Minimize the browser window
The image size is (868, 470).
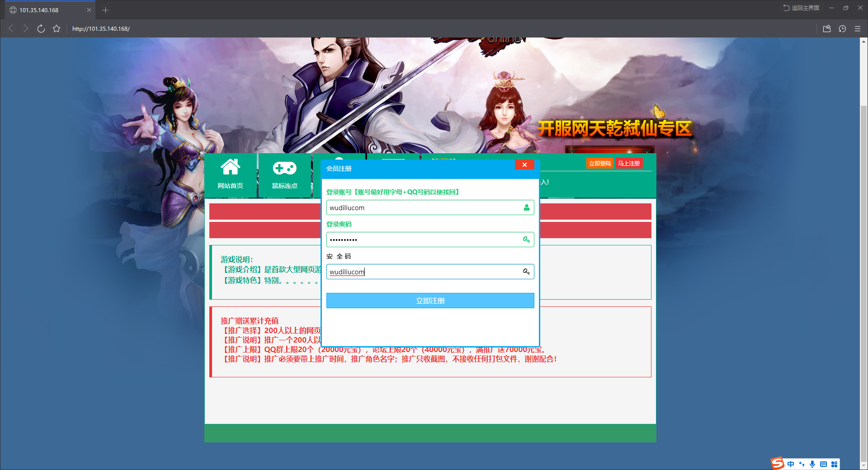[831, 8]
